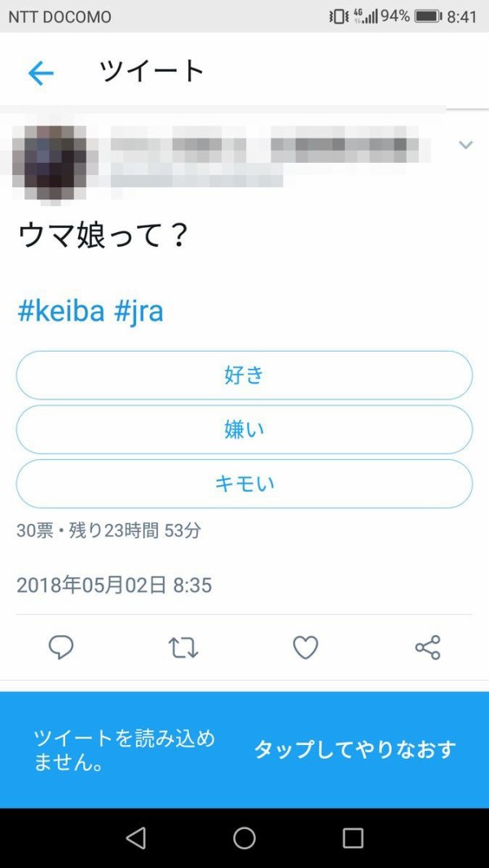Tap タップしてやりなおす to retry
This screenshot has width=489, height=868.
355,749
